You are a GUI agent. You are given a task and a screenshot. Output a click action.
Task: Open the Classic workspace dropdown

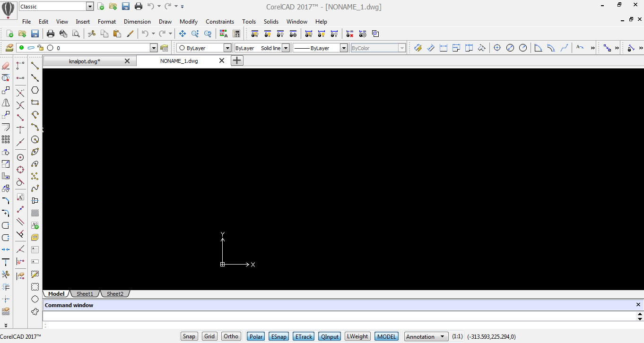coord(90,7)
